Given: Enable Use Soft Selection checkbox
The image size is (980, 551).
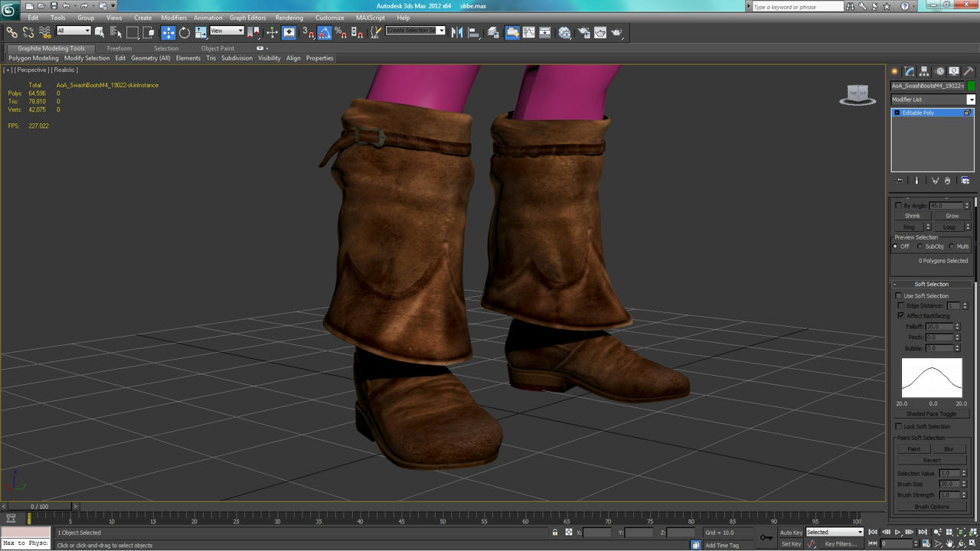Looking at the screenshot, I should [899, 296].
